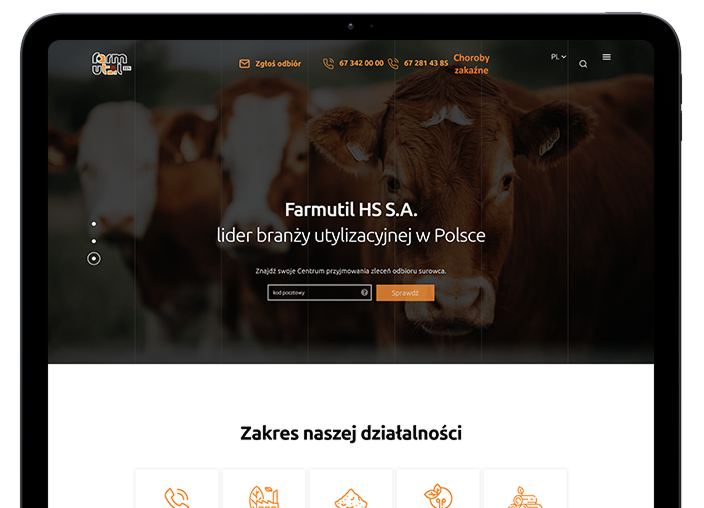The image size is (704, 508).
Task: Open the hamburger menu icon
Action: pyautogui.click(x=607, y=57)
